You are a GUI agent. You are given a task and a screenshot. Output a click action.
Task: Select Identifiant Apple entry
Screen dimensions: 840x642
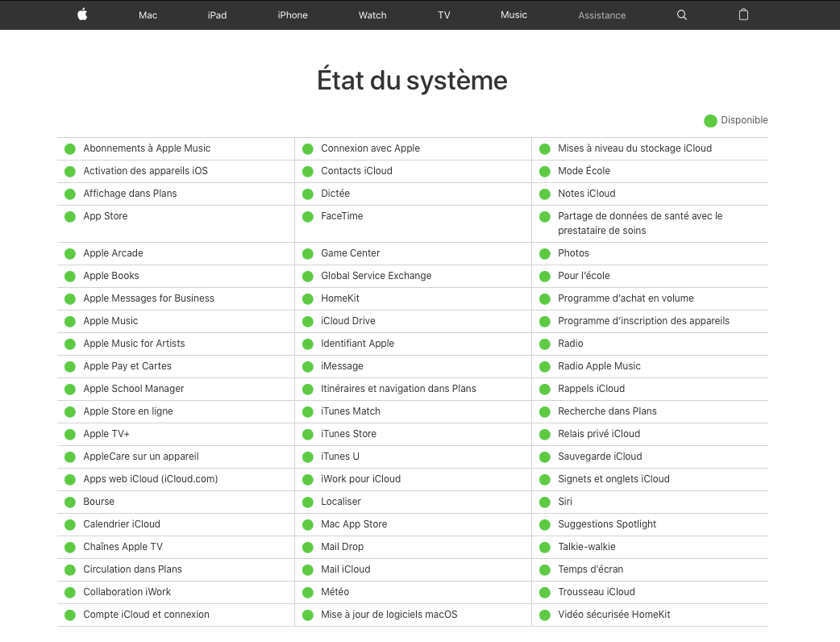pyautogui.click(x=357, y=344)
